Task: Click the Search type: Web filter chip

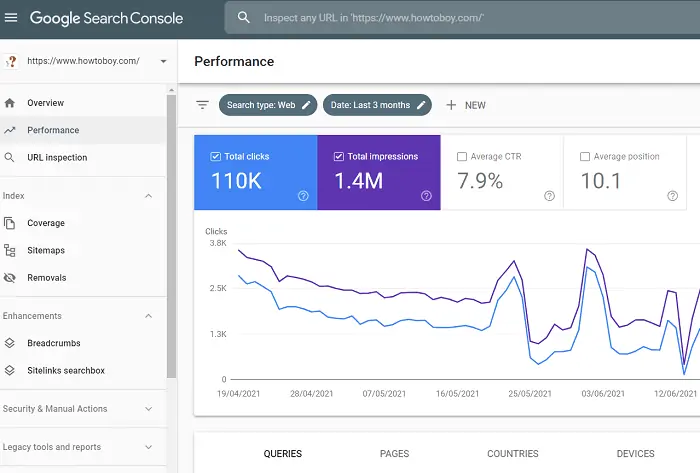Action: [x=268, y=105]
